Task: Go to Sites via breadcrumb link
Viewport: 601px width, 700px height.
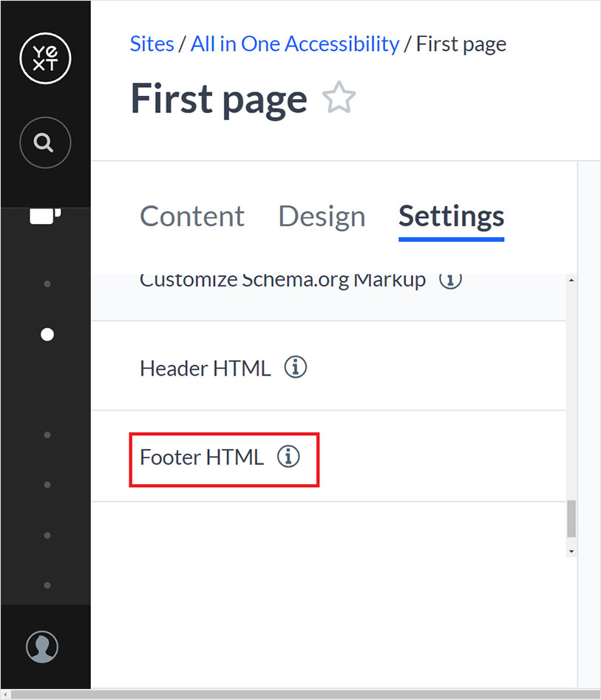Action: [x=152, y=44]
